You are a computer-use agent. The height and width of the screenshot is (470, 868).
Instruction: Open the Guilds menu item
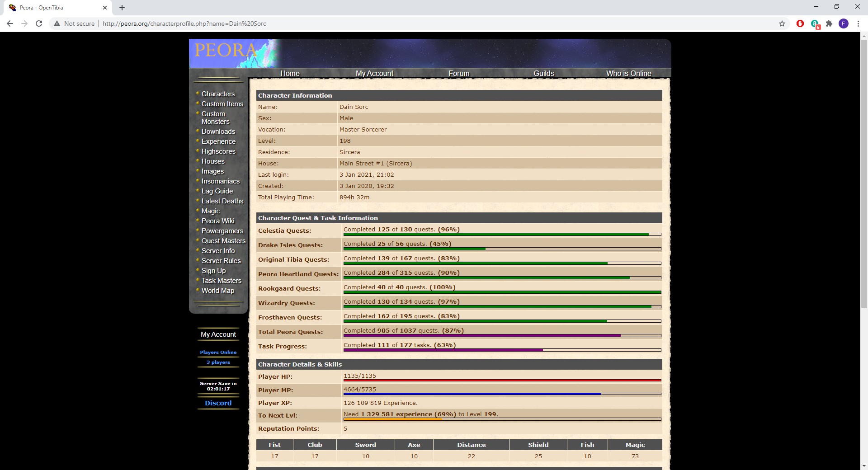[543, 73]
